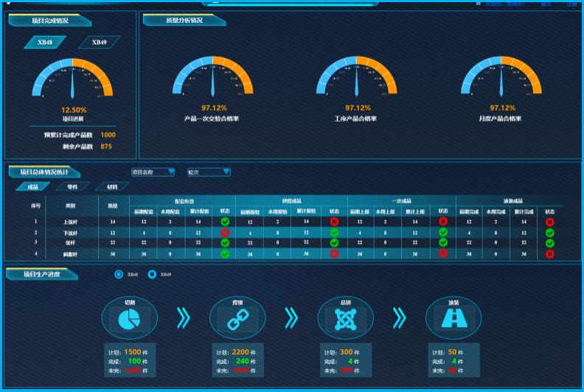
Task: Open the 轮次 dropdown
Action: [209, 172]
